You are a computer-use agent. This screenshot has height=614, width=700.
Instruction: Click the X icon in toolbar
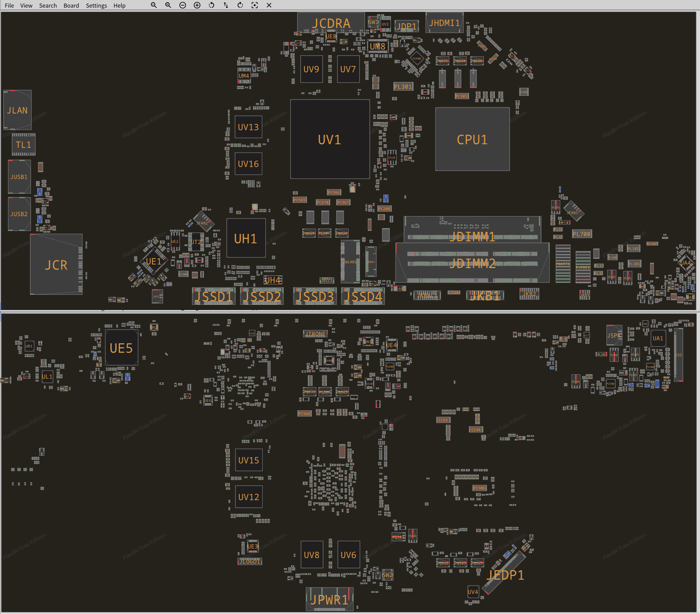269,5
